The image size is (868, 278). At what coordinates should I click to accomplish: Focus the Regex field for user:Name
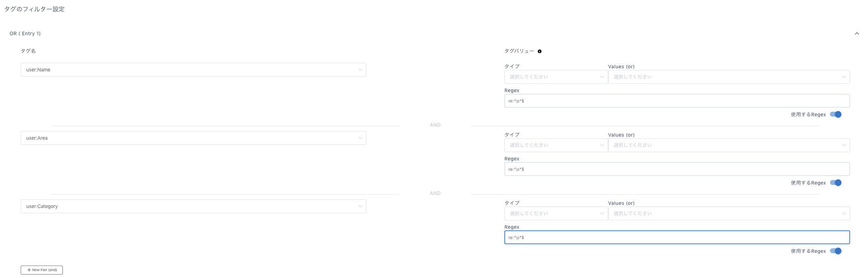click(677, 101)
